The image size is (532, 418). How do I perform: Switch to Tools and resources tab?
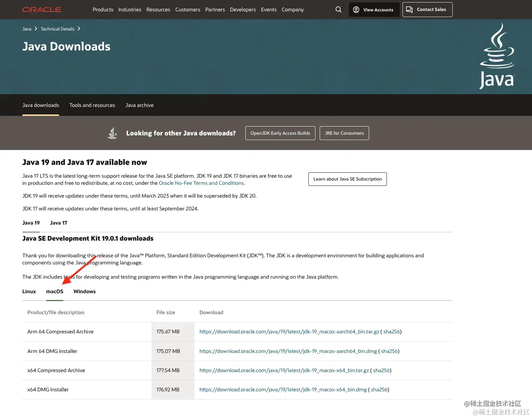[92, 105]
